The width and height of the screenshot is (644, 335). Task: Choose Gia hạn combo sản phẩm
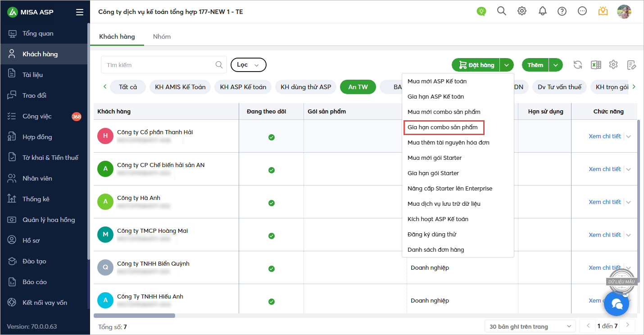pyautogui.click(x=443, y=127)
